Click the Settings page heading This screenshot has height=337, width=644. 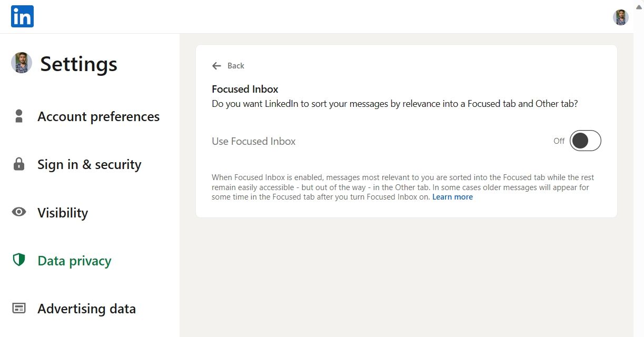click(x=78, y=63)
